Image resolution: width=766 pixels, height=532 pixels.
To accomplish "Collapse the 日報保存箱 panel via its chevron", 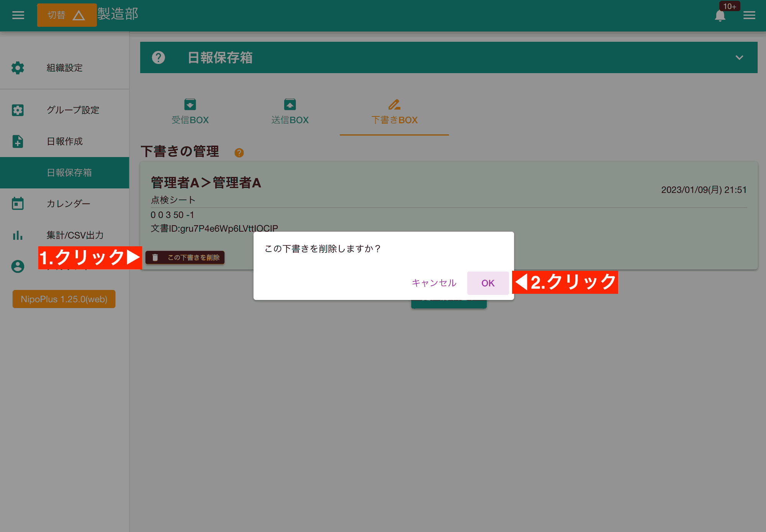I will 739,57.
